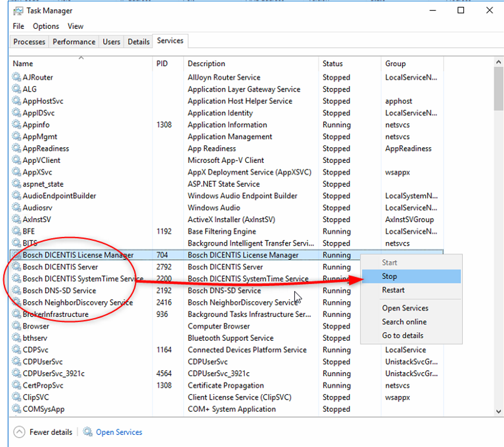This screenshot has height=447, width=504.
Task: Click the gear icon beside Appinfo service
Action: pyautogui.click(x=17, y=125)
